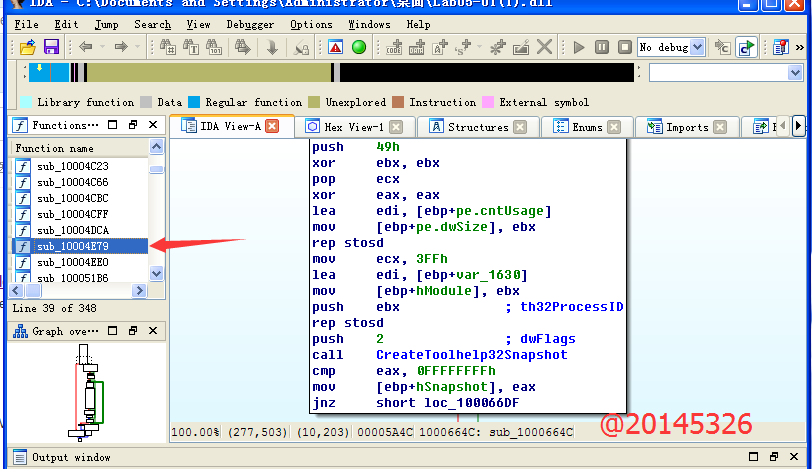
Task: Click the Open file toolbar icon
Action: pos(28,47)
